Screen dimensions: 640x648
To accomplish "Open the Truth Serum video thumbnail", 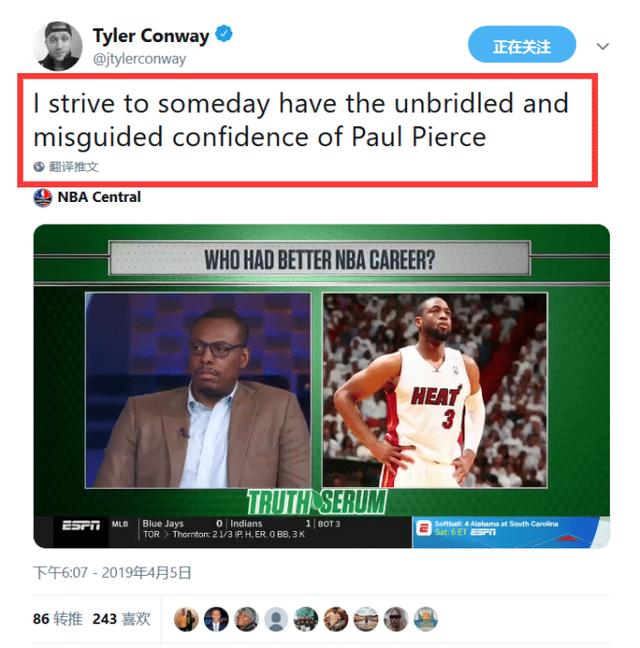I will click(x=321, y=386).
